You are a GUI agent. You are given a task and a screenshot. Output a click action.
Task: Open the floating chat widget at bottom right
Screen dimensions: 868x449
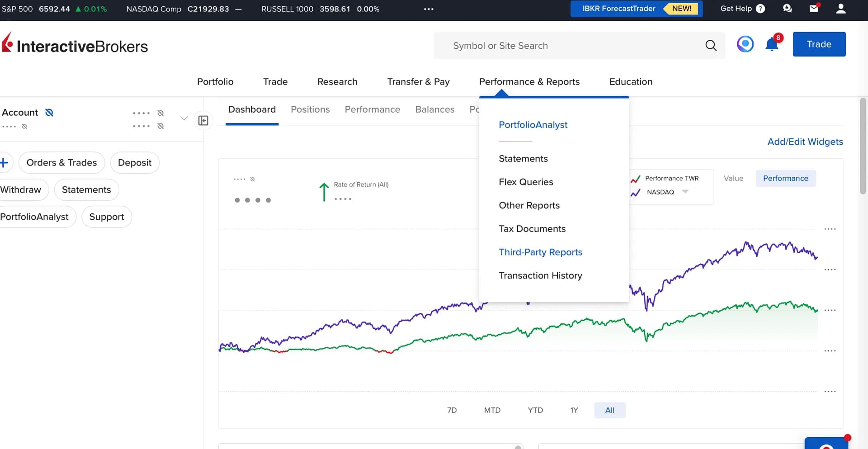826,443
